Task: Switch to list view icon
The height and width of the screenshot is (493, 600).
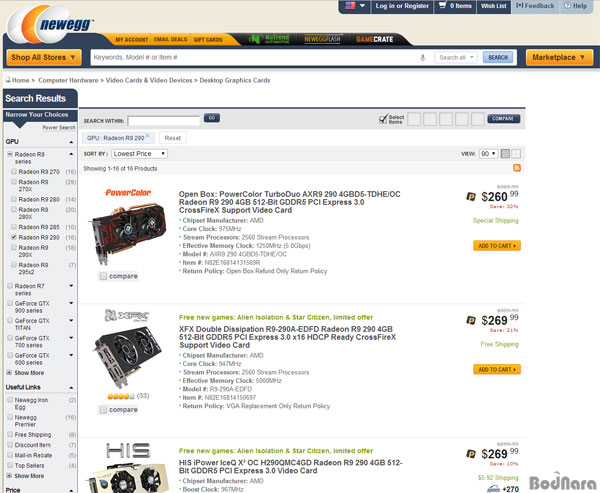Action: click(x=505, y=153)
